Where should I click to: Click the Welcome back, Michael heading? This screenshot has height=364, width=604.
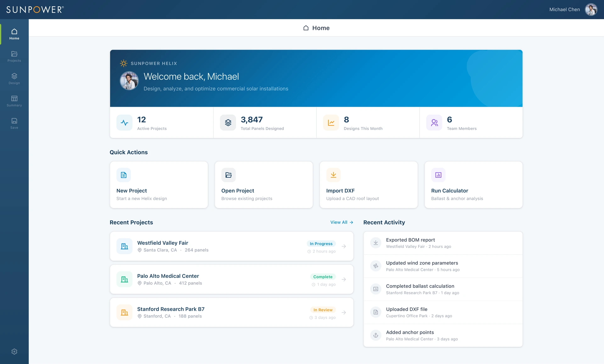[x=191, y=76]
